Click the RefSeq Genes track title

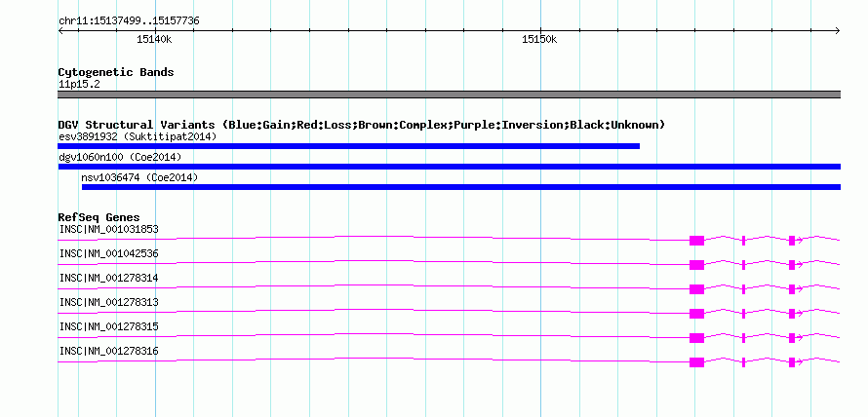[99, 217]
